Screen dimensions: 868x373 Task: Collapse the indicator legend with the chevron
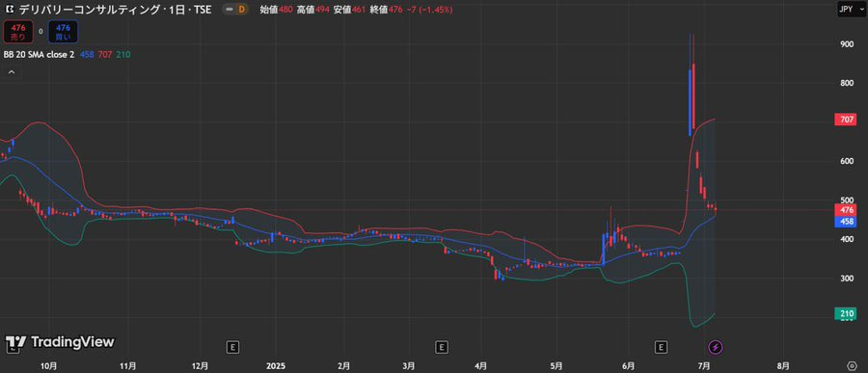pos(11,72)
